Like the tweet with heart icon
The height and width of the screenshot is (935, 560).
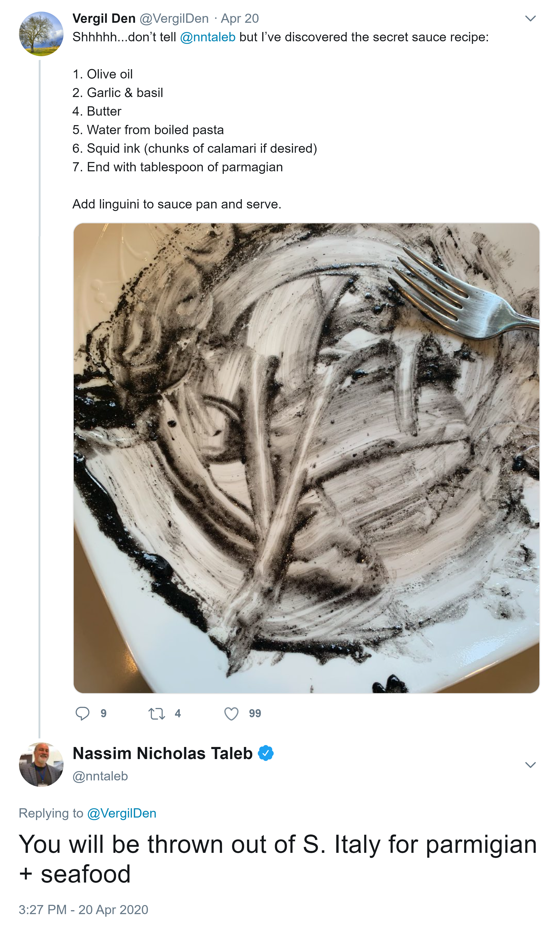231,714
